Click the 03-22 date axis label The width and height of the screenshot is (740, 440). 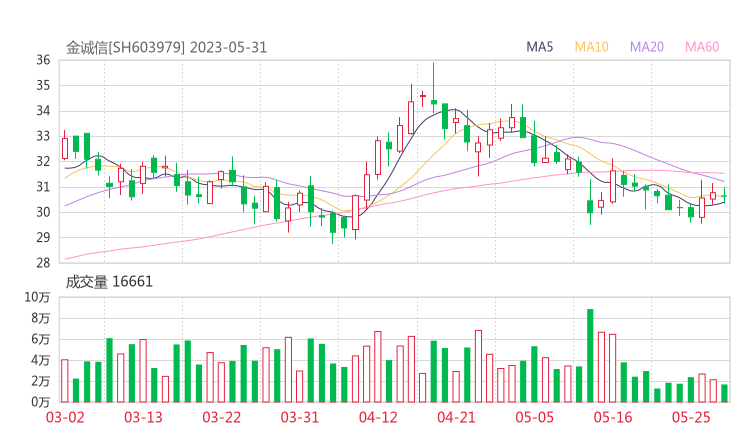pos(221,417)
